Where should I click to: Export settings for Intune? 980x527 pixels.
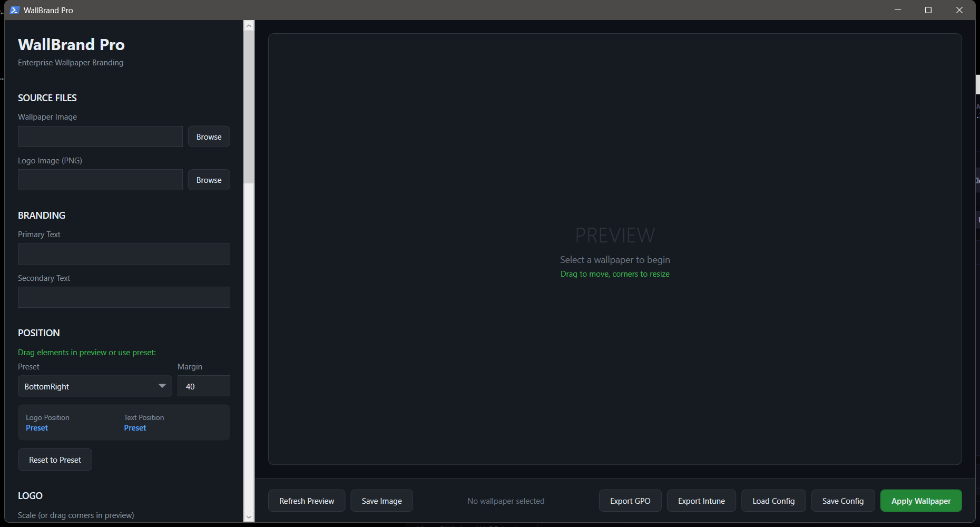point(701,501)
